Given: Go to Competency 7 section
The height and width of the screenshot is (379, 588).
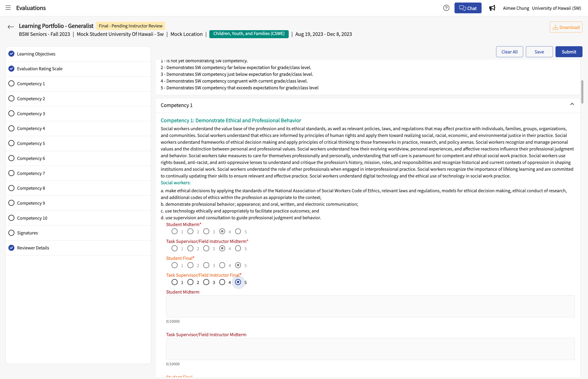Looking at the screenshot, I should coord(78,173).
